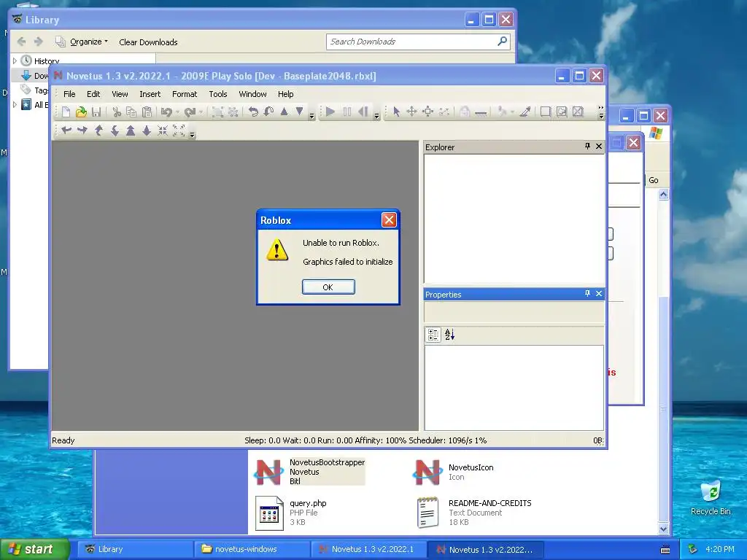This screenshot has height=560, width=747.
Task: Click Clear Downloads in Library window
Action: (148, 42)
